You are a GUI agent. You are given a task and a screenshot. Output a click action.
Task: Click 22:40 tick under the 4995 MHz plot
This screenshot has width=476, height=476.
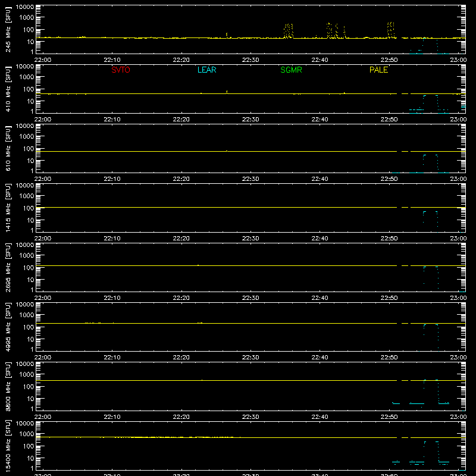[320, 358]
